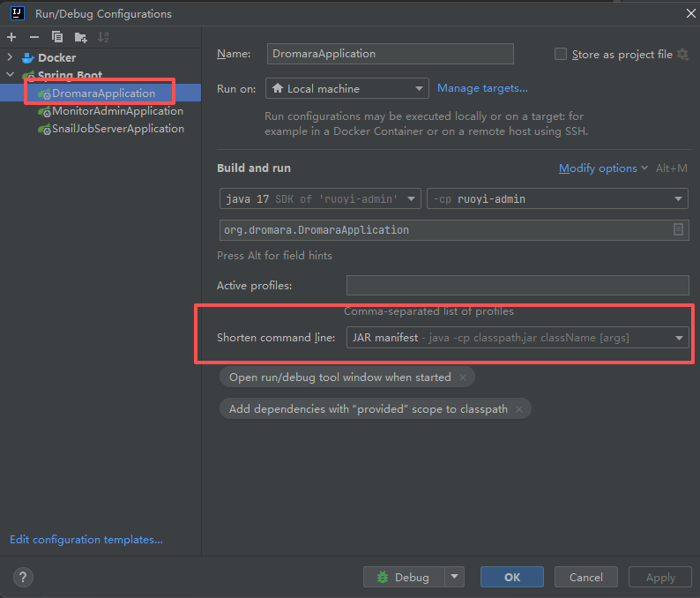Click the Add New Configuration plus icon
Screen dimensions: 700x598
11,37
